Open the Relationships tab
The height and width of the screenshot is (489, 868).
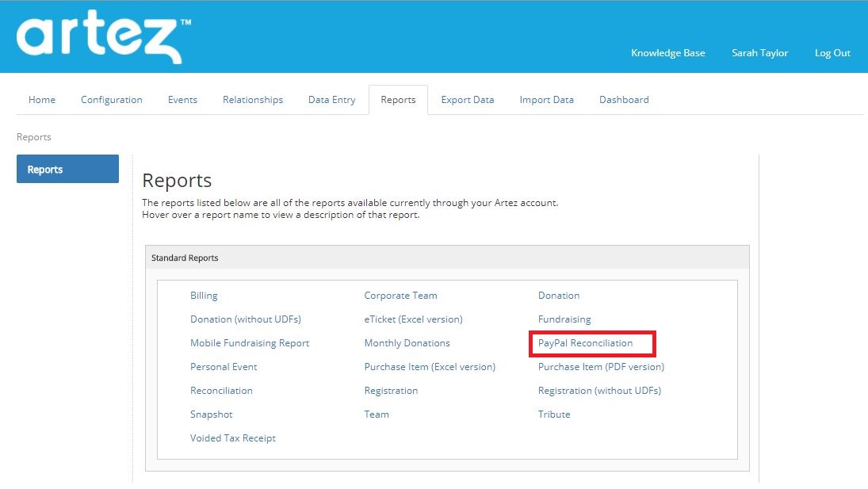click(x=252, y=100)
